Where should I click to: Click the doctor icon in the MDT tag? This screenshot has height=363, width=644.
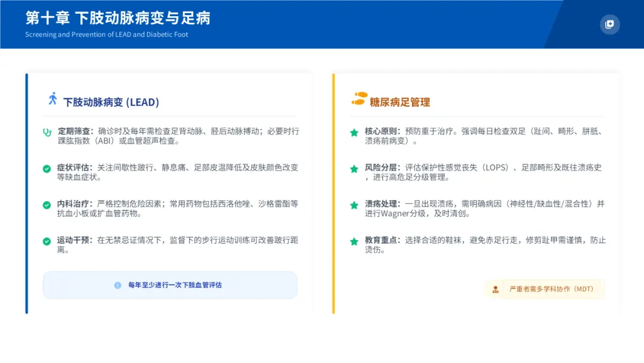coord(496,290)
